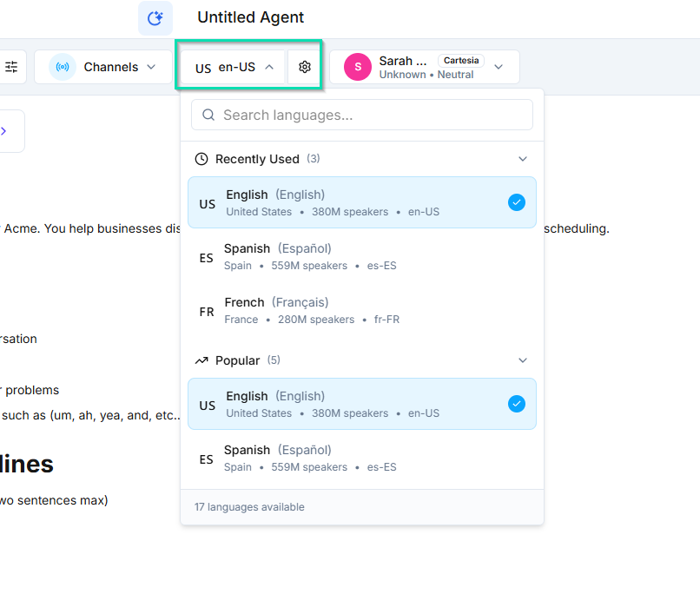
Task: Click the agent avatar icon beside Untitled Agent
Action: coord(155,17)
